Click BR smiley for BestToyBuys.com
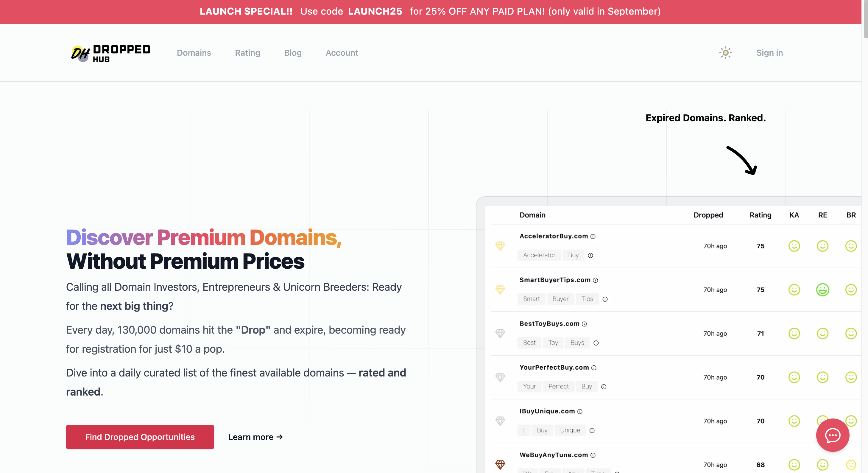The width and height of the screenshot is (868, 473). (x=851, y=333)
